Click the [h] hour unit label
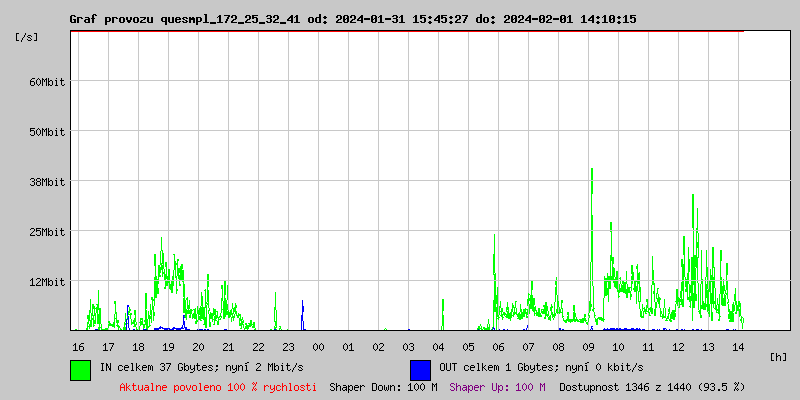This screenshot has width=800, height=400. [779, 356]
